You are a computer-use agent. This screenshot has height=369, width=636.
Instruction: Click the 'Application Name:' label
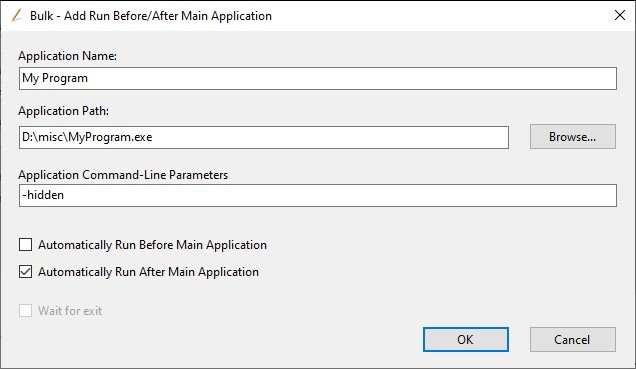click(x=67, y=56)
